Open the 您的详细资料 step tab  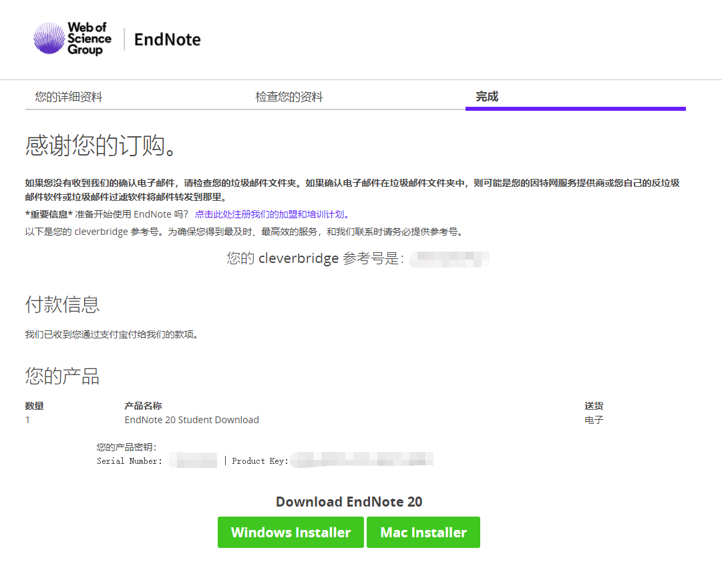coord(69,97)
